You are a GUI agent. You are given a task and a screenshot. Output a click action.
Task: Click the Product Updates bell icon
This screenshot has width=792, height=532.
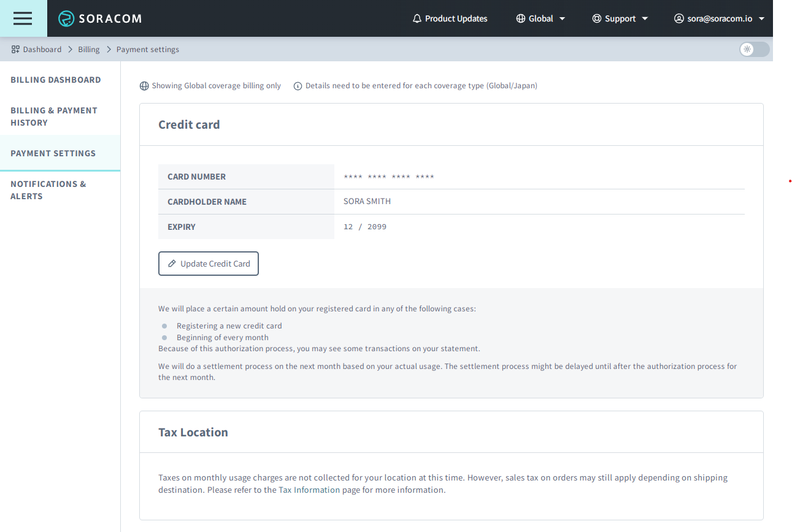coord(417,18)
